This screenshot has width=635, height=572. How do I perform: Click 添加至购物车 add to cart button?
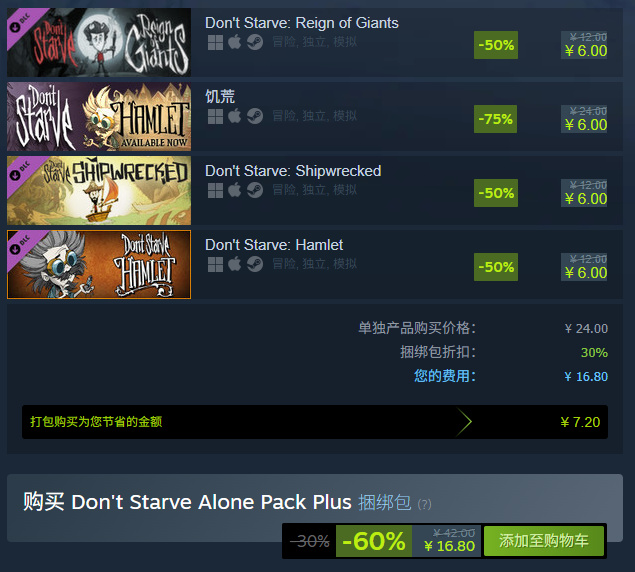[543, 541]
